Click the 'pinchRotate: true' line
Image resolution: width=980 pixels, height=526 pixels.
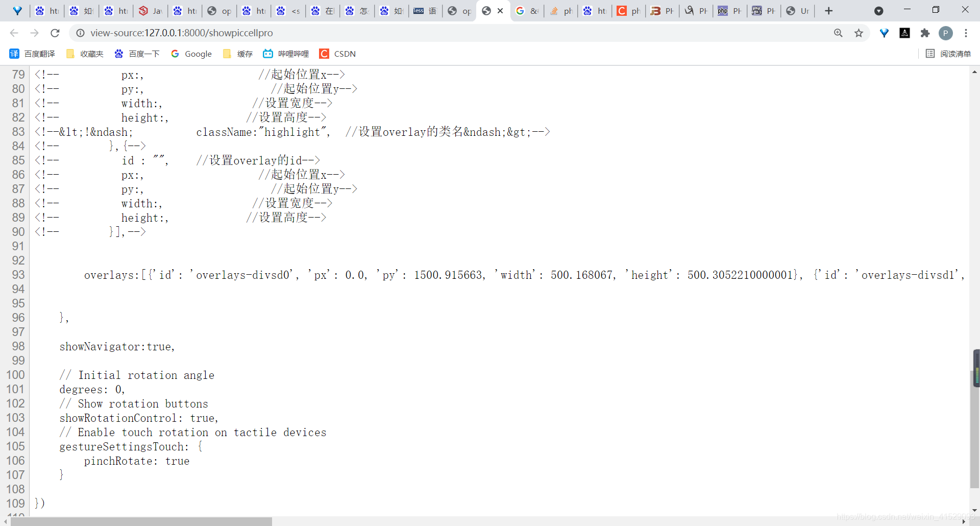coord(137,461)
